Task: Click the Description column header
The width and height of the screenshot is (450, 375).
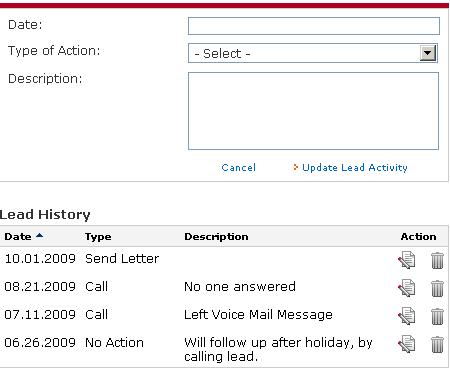Action: click(x=216, y=237)
